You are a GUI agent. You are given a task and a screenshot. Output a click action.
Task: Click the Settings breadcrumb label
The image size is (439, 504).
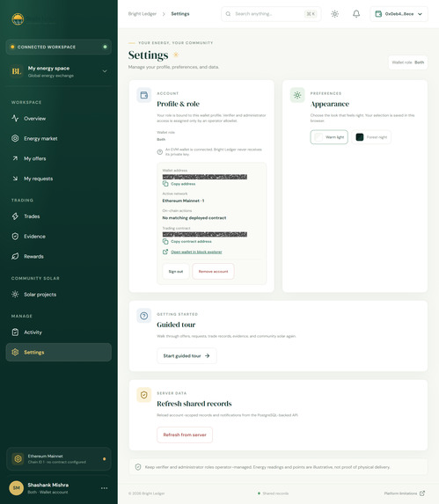tap(180, 14)
